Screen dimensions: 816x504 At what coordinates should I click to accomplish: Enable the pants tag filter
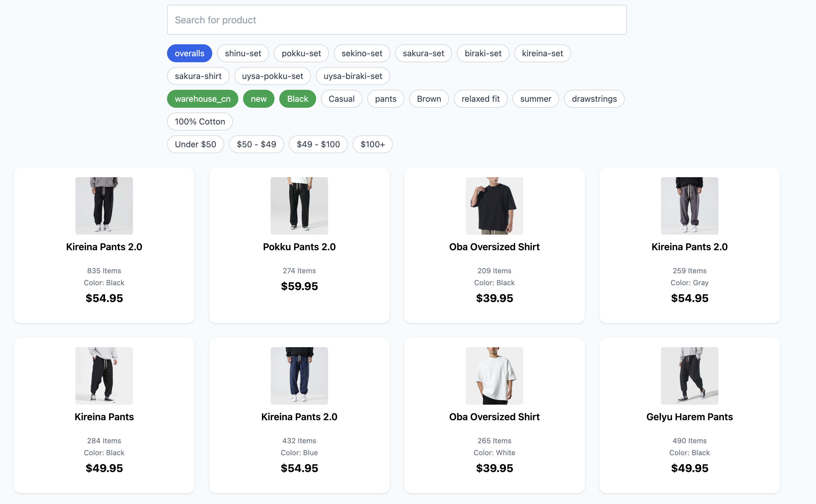tap(386, 99)
